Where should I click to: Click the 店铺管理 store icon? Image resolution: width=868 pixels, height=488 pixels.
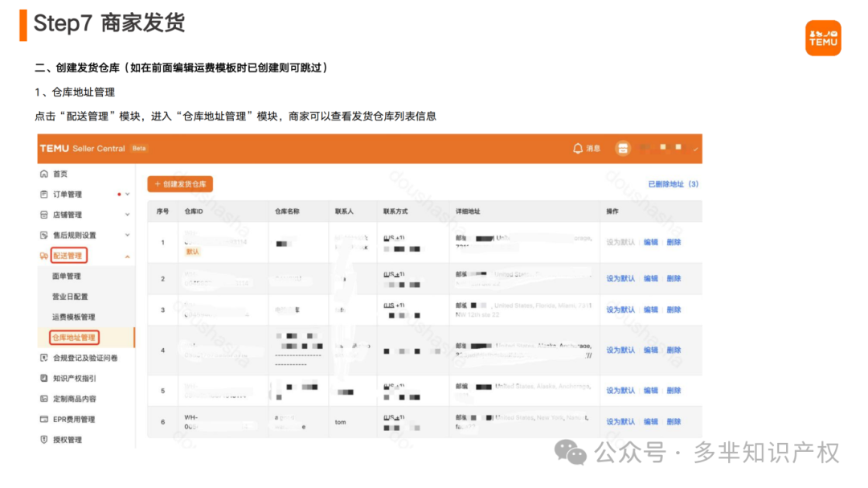click(43, 215)
